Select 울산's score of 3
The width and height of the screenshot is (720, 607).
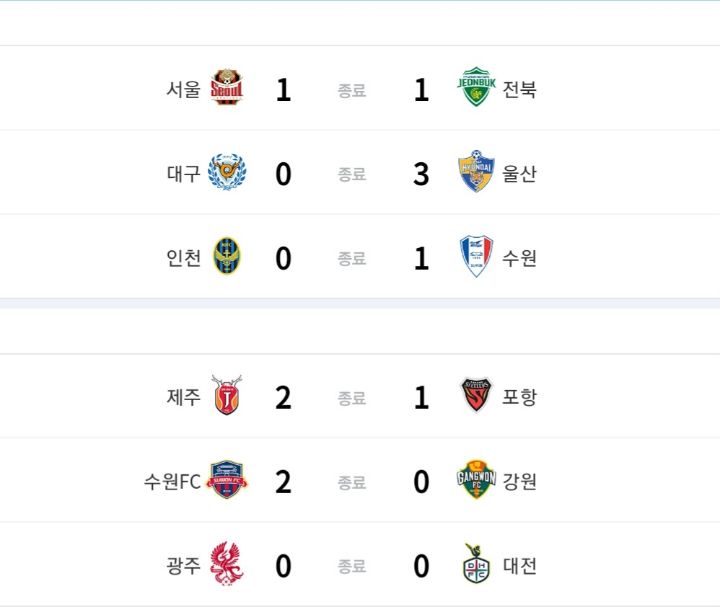tap(421, 174)
